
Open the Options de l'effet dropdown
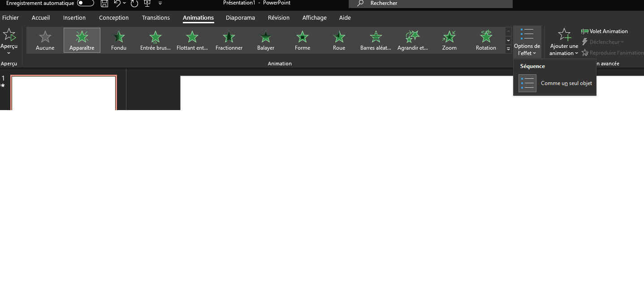pos(527,42)
